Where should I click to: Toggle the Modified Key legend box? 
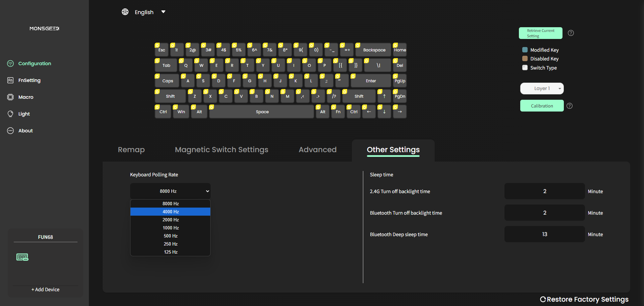(525, 50)
